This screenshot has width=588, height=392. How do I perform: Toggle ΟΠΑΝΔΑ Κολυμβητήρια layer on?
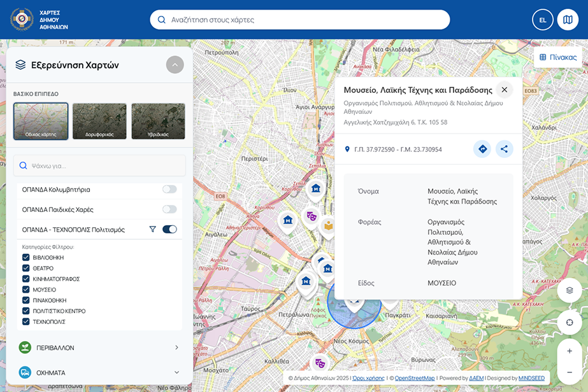click(x=169, y=189)
